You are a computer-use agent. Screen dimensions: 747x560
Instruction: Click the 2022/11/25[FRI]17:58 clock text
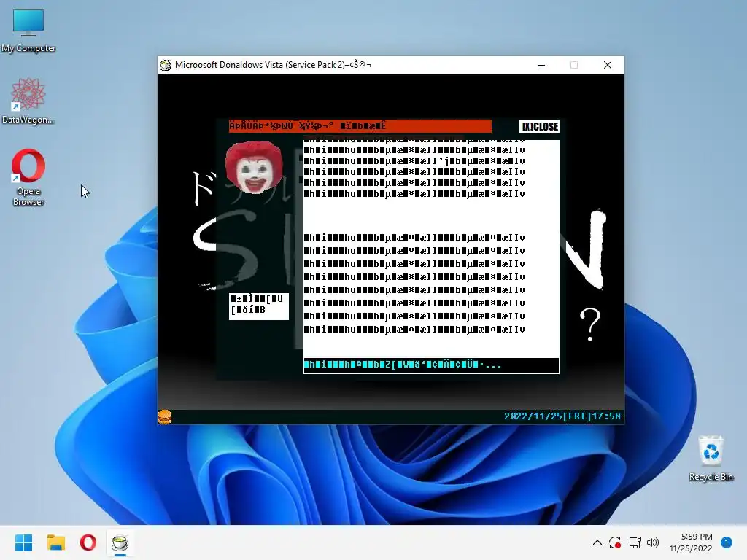[x=562, y=416]
